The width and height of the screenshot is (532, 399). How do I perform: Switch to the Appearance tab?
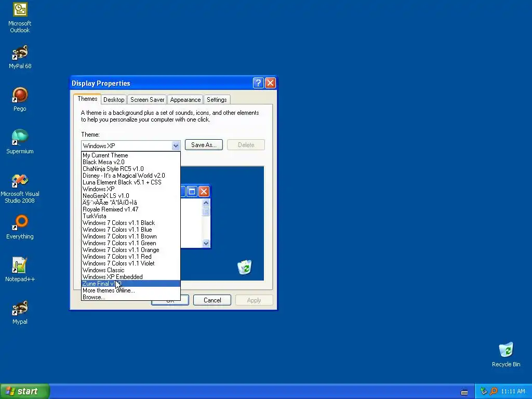coord(185,99)
